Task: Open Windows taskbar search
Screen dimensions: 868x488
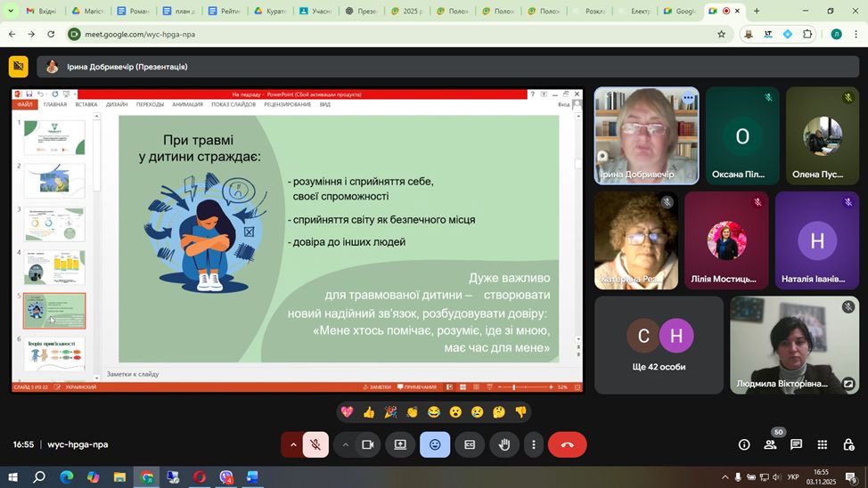Action: 38,477
